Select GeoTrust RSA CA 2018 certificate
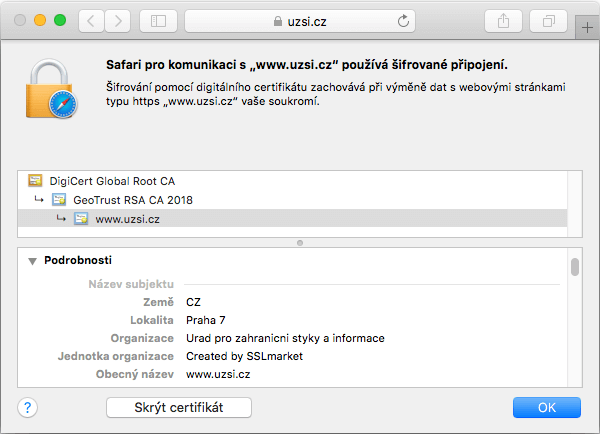Viewport: 600px width, 434px height. pos(292,200)
